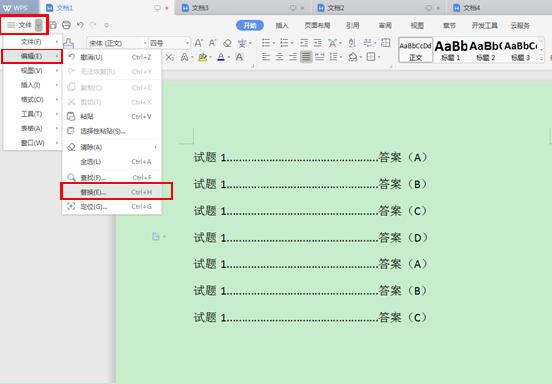The width and height of the screenshot is (552, 384).
Task: Choose 选择性粘贴(S)... in the edit menu
Action: tap(112, 131)
